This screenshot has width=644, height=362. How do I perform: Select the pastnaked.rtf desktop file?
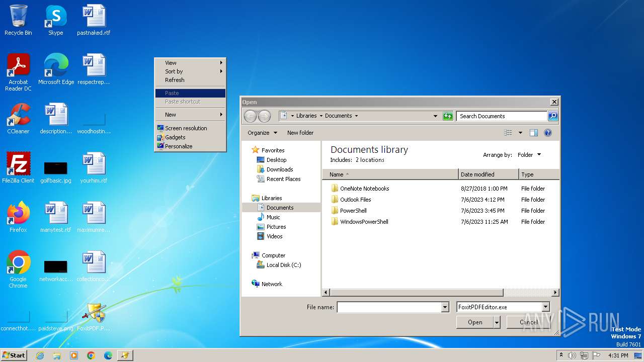[x=94, y=20]
